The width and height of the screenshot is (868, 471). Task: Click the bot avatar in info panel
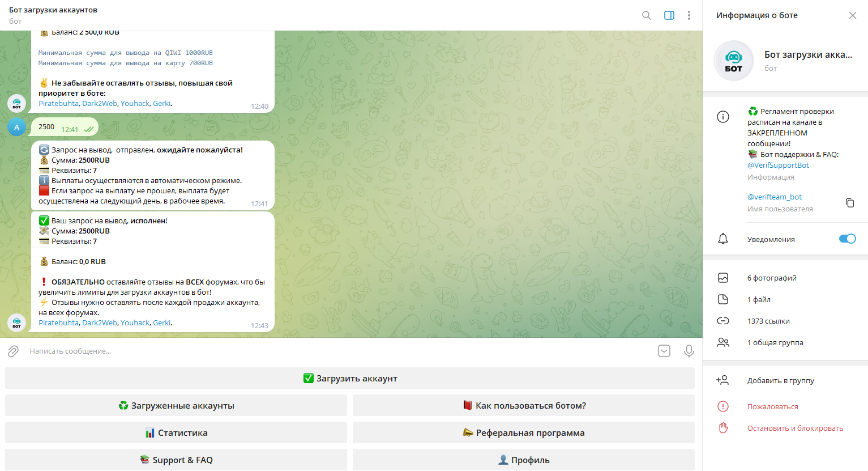point(733,61)
